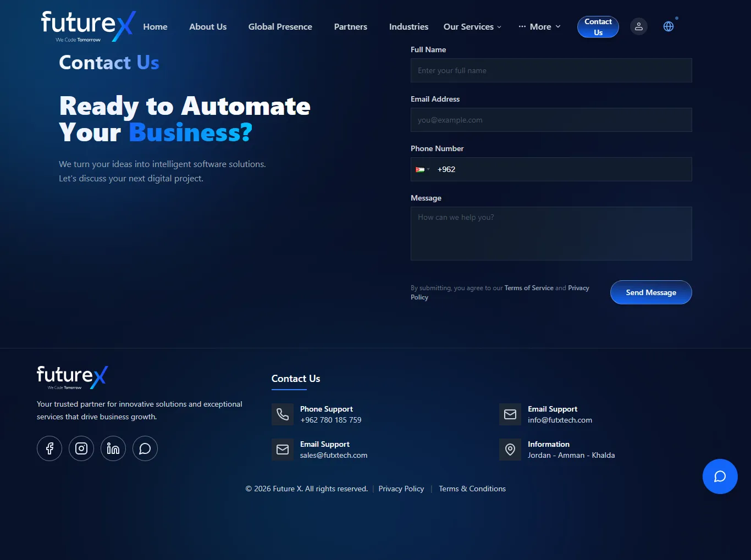The height and width of the screenshot is (560, 751).
Task: Click the Jordan - Amman - Khalda address
Action: click(x=571, y=455)
